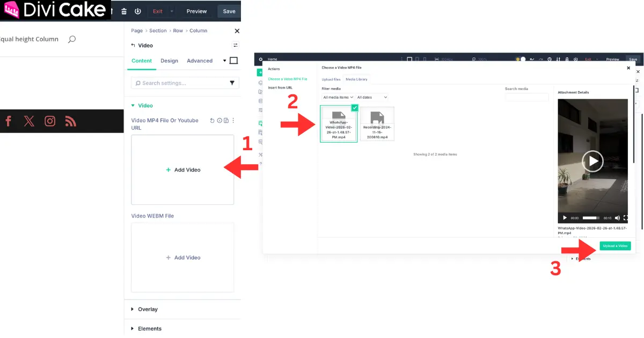Mute the attachment preview video
Viewport: 644px width, 338px height.
pos(617,218)
